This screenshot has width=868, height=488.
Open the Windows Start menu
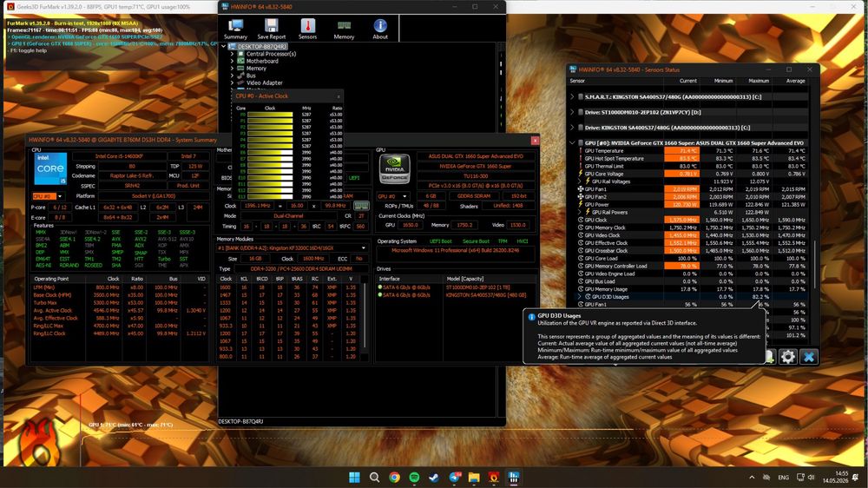click(354, 478)
